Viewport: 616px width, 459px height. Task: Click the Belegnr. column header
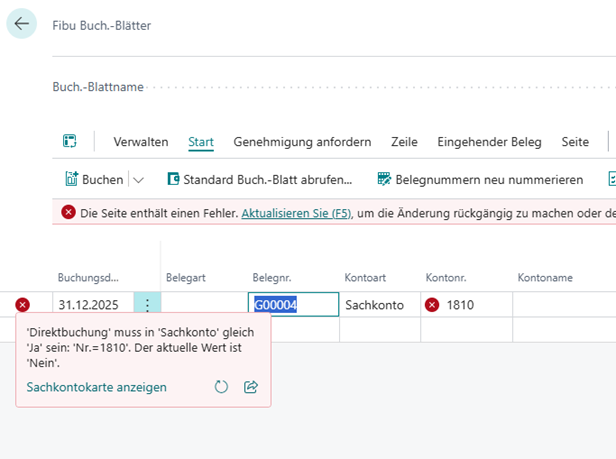pos(272,277)
